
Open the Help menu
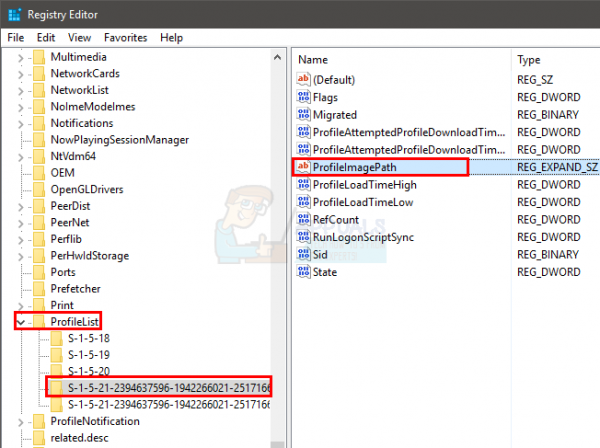click(x=171, y=37)
